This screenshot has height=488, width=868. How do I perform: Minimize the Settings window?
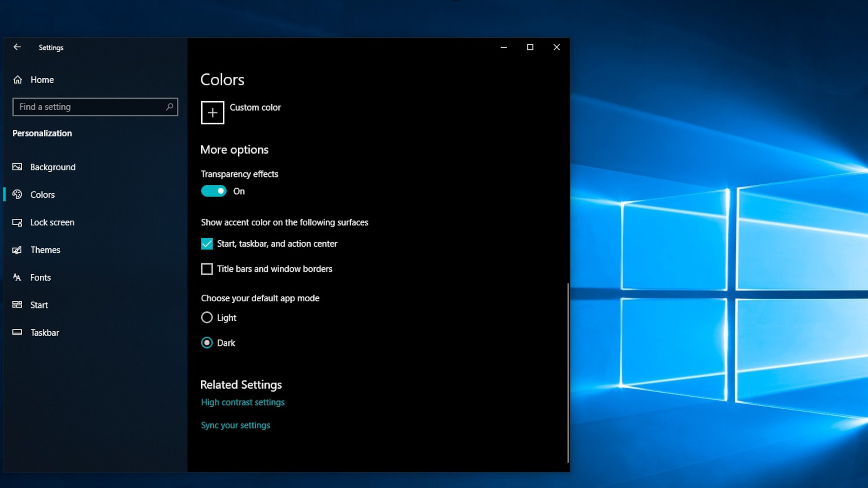pos(504,47)
